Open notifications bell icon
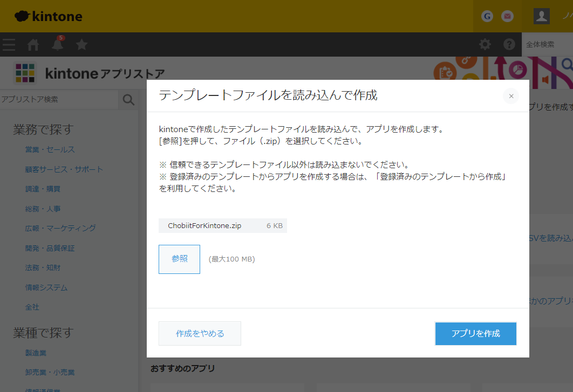 pos(57,45)
